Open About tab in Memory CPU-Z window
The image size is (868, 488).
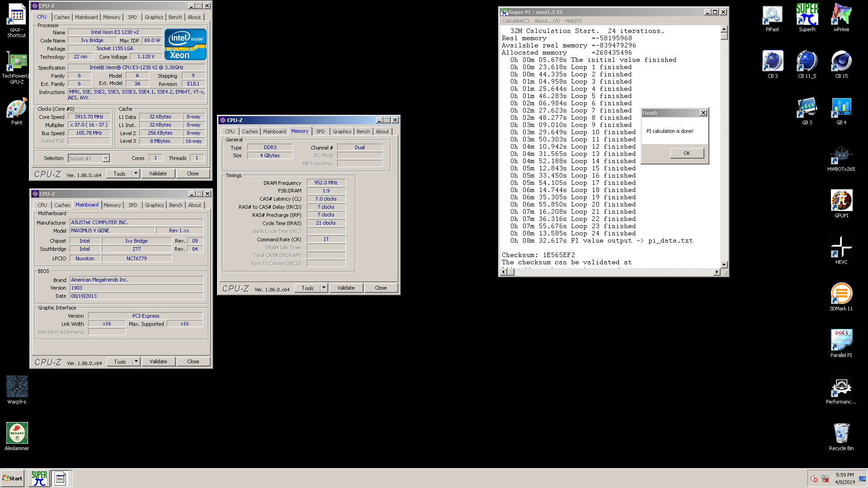(x=382, y=131)
